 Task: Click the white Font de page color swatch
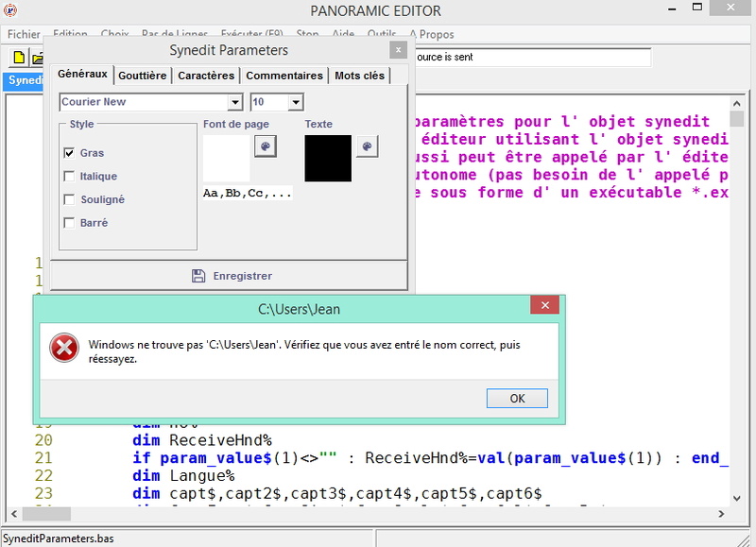coord(227,159)
